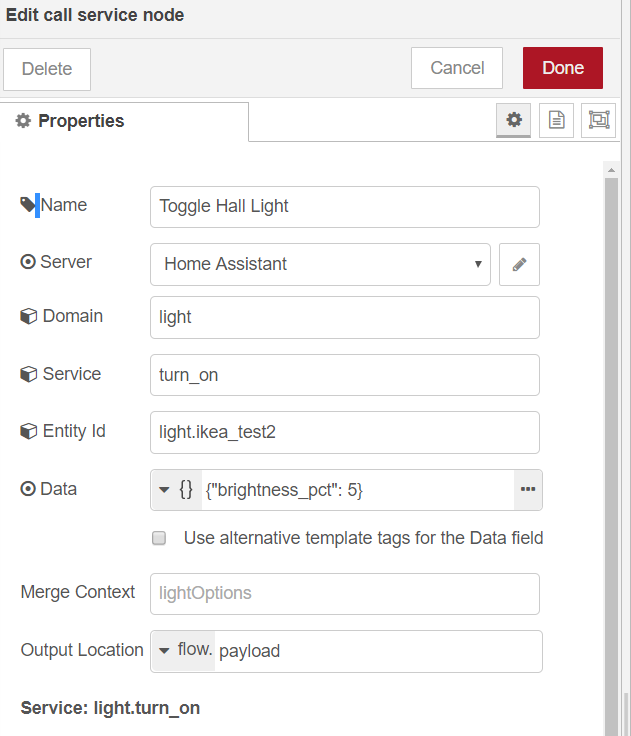The image size is (631, 736).
Task: Select the Properties tab
Action: point(124,121)
